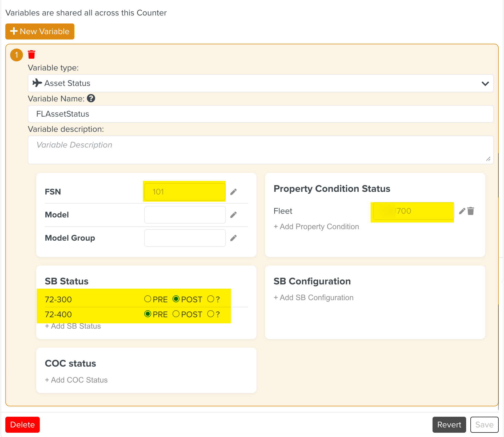
Task: Click the FSN input showing 101
Action: click(x=185, y=192)
